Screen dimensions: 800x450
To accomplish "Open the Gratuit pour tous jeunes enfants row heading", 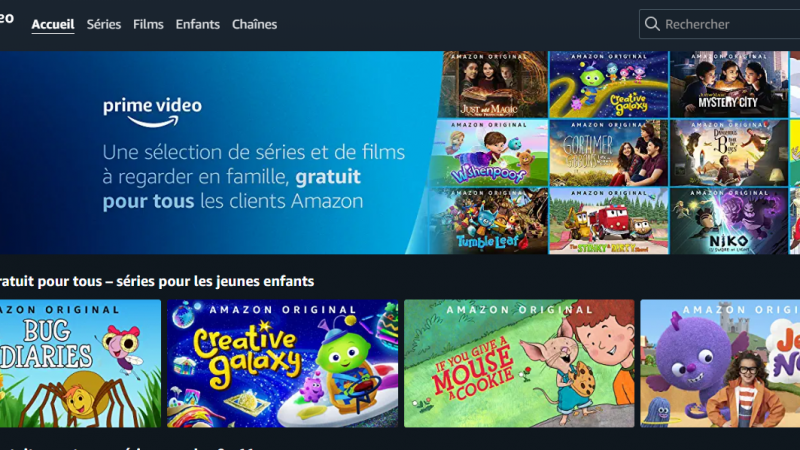I will pos(157,281).
